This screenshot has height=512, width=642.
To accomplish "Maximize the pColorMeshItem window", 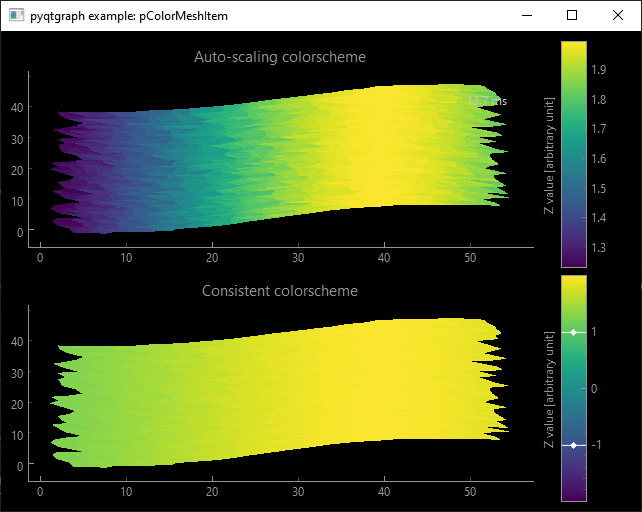I will click(572, 16).
